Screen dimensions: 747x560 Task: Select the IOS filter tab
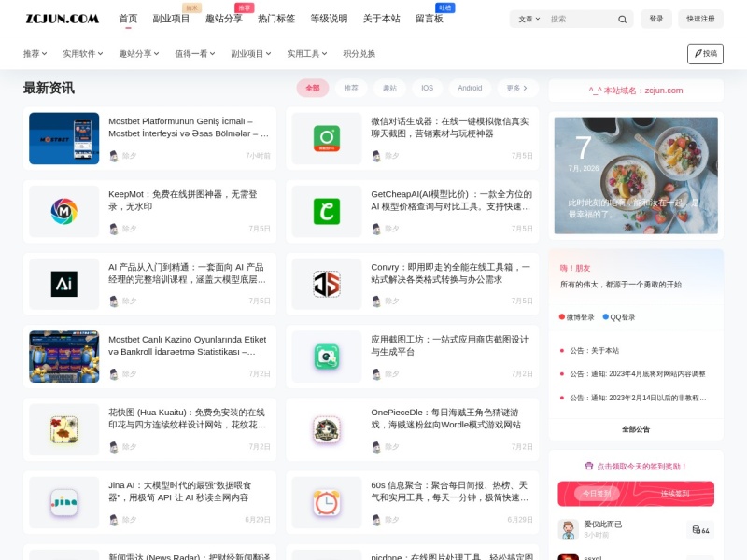pos(428,88)
